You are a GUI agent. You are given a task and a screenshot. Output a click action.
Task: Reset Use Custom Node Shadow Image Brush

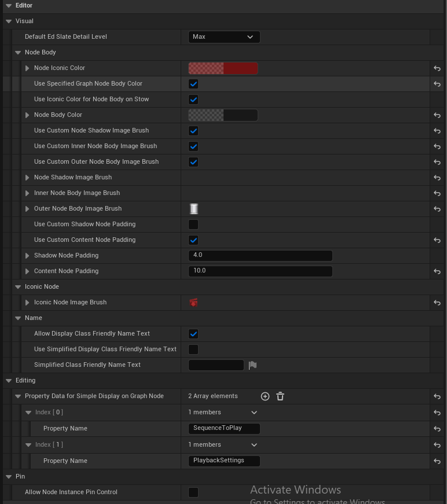tap(437, 131)
